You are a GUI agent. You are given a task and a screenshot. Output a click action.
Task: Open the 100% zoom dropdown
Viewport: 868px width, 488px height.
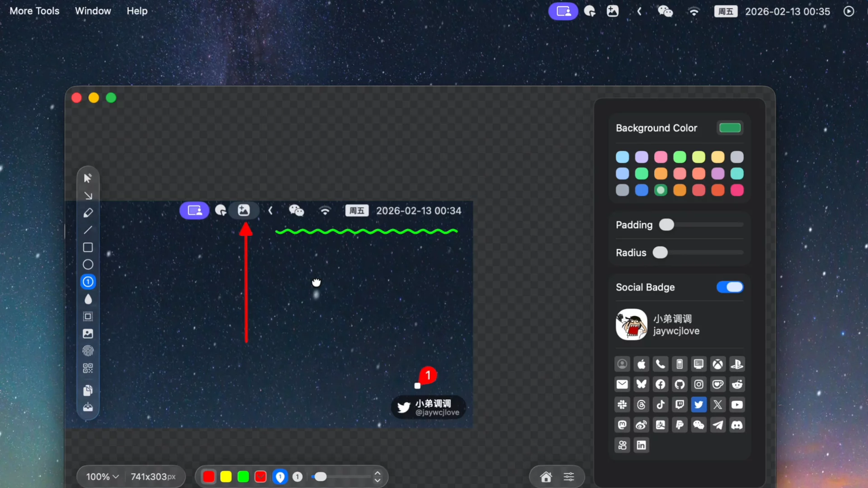click(x=102, y=477)
